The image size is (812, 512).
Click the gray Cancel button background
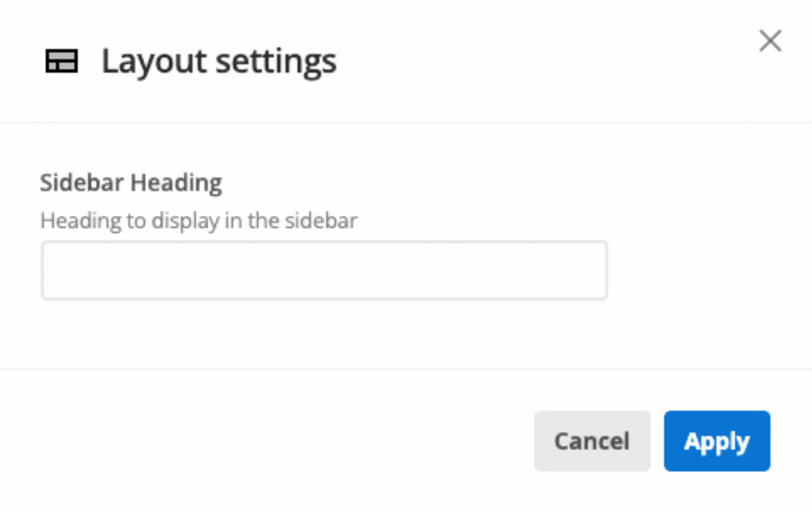pos(592,441)
